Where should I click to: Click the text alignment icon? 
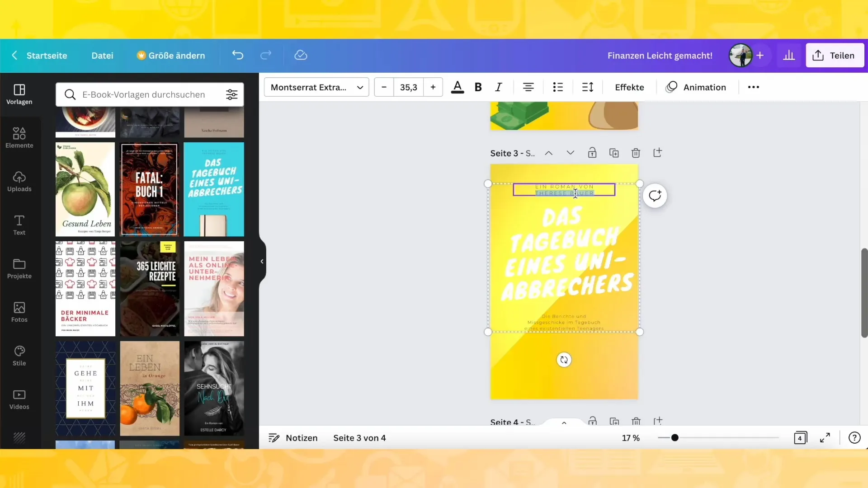coord(528,87)
